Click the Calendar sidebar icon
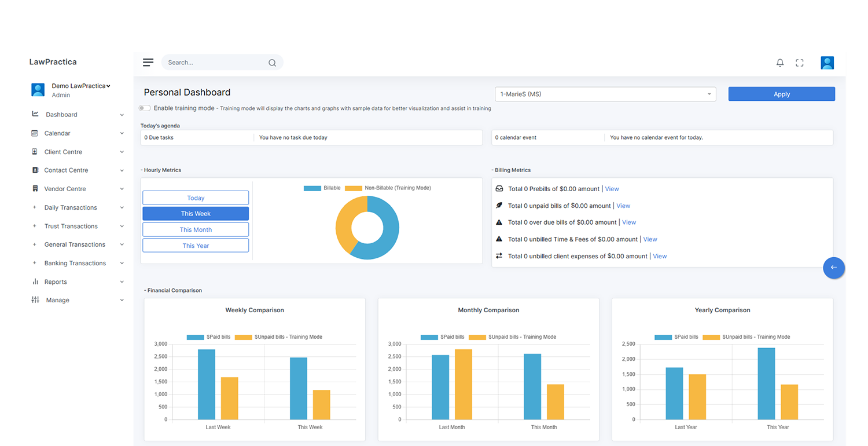Screen dimensions: 868x446 (x=35, y=133)
